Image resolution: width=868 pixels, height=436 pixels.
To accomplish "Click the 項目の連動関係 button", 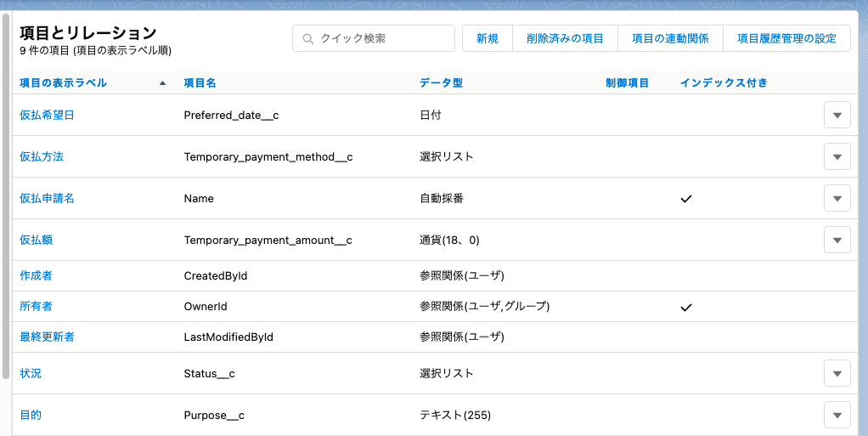I will (x=670, y=38).
